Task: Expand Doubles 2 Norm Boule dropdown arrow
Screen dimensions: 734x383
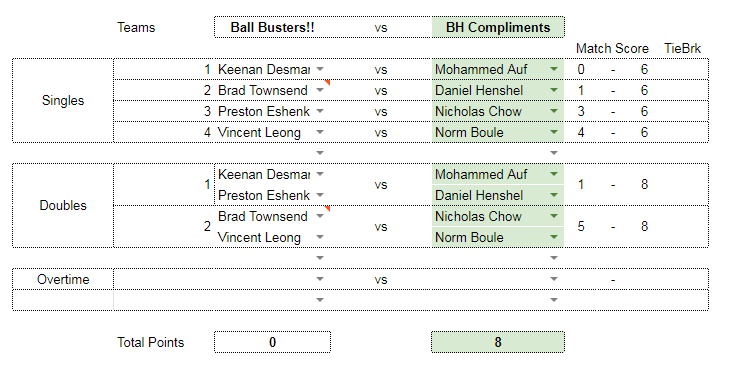Action: (x=554, y=237)
